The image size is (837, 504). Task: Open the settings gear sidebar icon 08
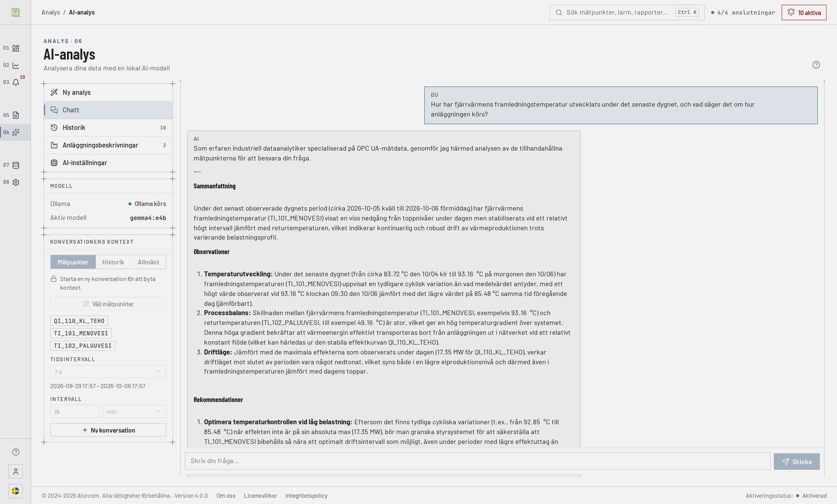[16, 183]
